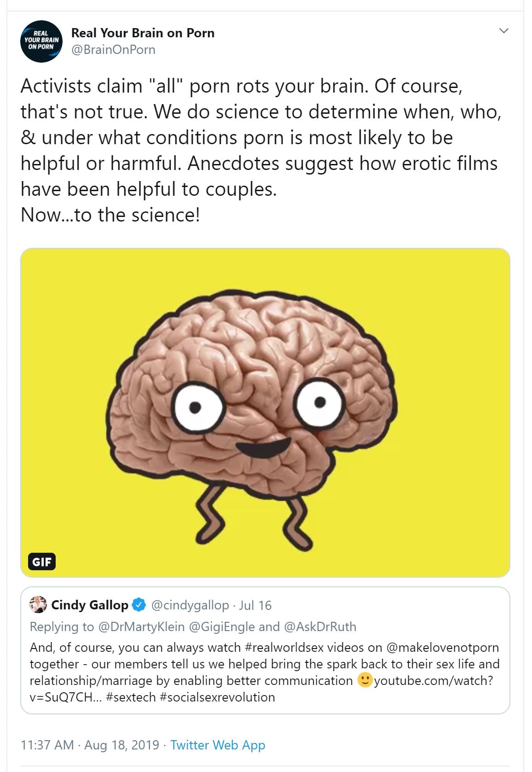Image resolution: width=532 pixels, height=772 pixels.
Task: Click the smiley emoji in quoted tweet
Action: click(x=364, y=680)
